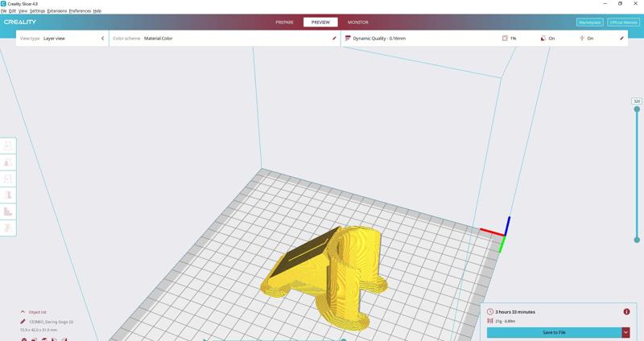Image resolution: width=644 pixels, height=341 pixels.
Task: Click the pencil icon beside model name
Action: [23, 323]
